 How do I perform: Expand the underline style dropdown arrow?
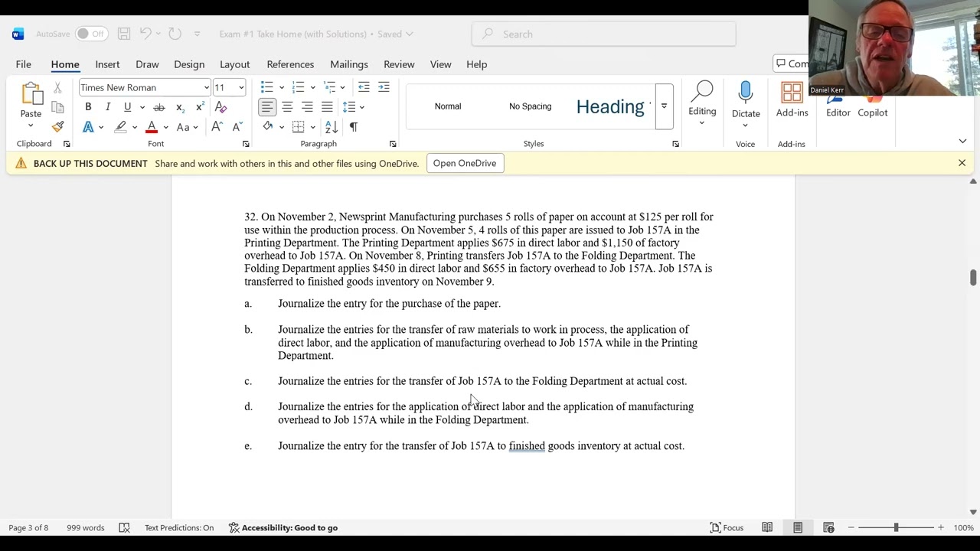coord(142,107)
